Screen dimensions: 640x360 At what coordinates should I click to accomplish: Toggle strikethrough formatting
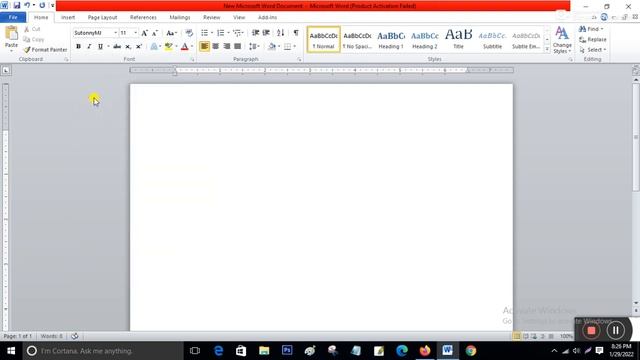117,47
